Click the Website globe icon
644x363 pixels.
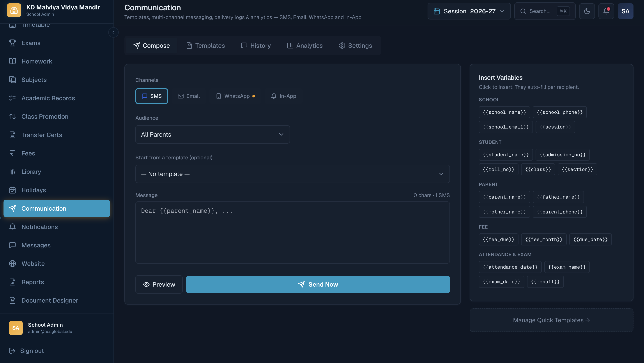tap(12, 264)
